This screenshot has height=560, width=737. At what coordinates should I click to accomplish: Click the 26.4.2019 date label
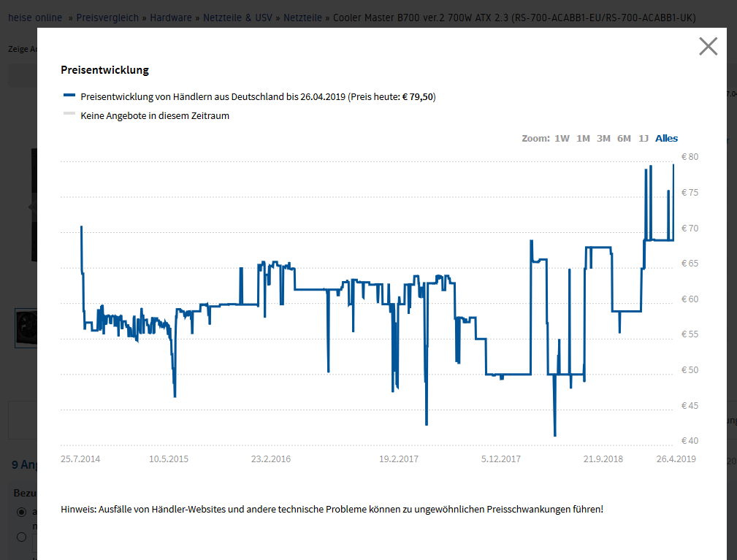point(676,459)
